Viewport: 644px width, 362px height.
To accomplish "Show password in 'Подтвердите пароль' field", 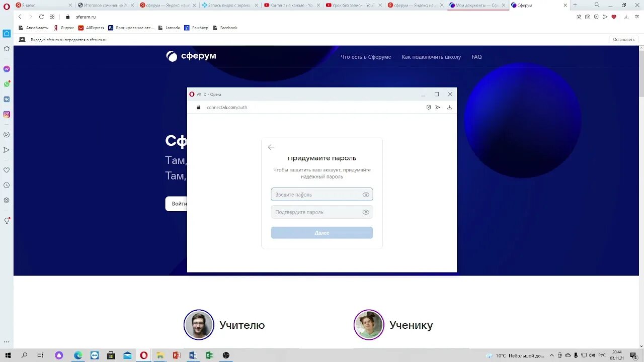I will click(x=366, y=212).
